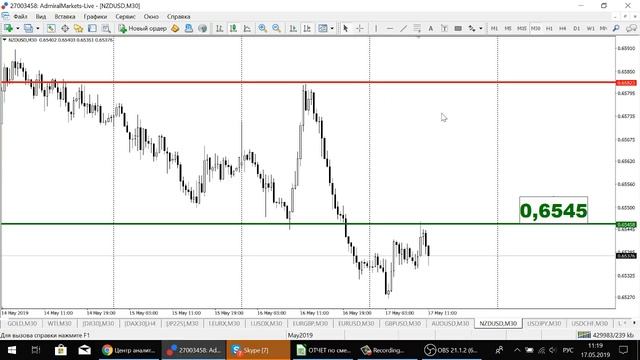Click the Новый ордер button
This screenshot has height=360, width=640.
(143, 28)
